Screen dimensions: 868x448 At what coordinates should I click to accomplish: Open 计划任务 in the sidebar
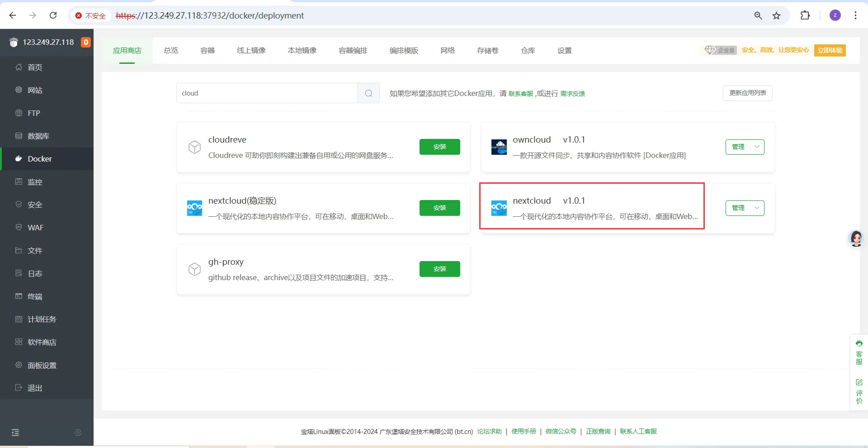47,319
